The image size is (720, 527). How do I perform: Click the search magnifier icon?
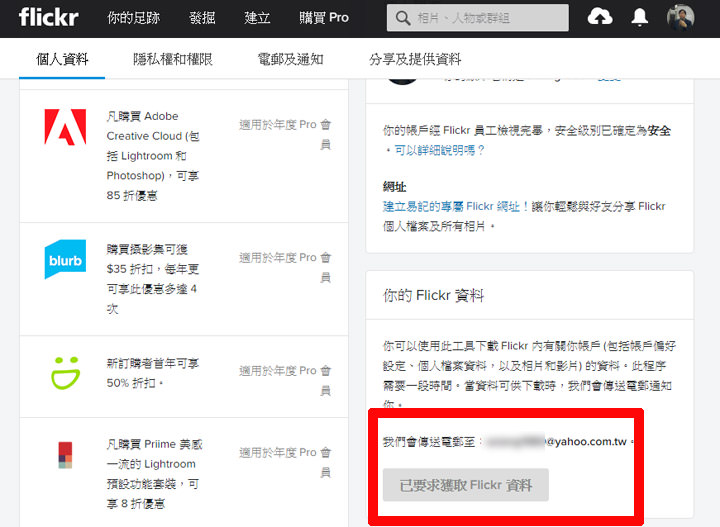(403, 18)
